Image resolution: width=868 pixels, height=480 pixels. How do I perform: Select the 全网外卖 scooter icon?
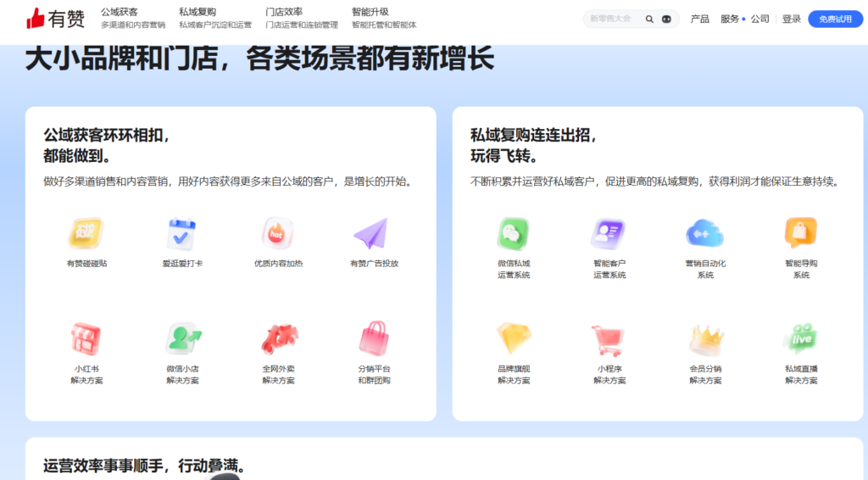[278, 338]
